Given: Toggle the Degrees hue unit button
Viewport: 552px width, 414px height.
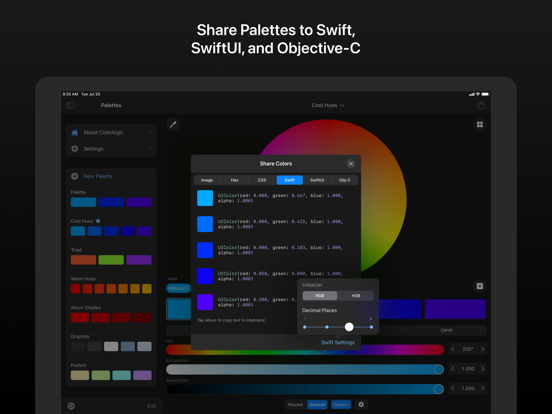Looking at the screenshot, I should [341, 404].
